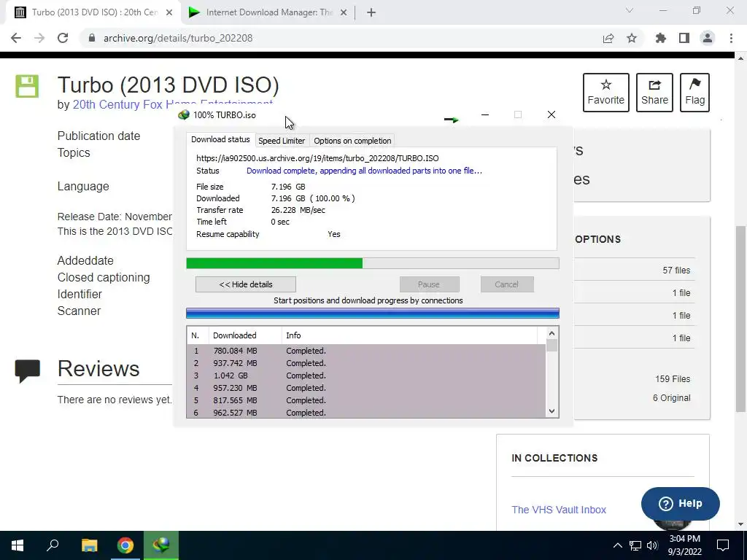
Task: Close the Internet Download Manager tab
Action: click(x=344, y=12)
